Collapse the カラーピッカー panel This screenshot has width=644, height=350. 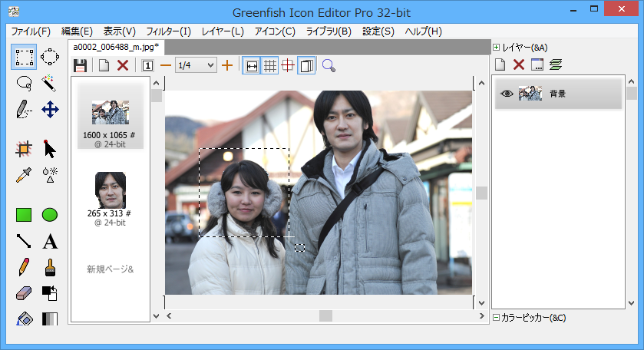[x=496, y=318]
